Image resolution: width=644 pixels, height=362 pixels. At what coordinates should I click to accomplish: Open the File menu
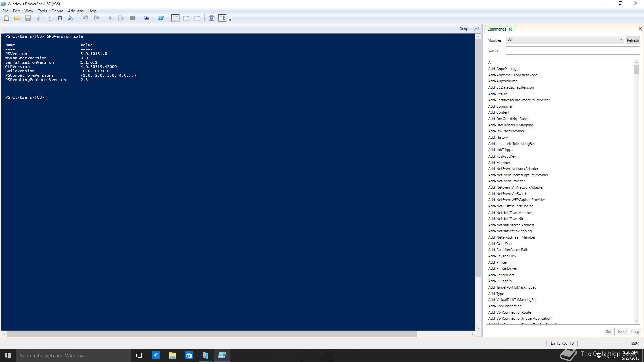pos(5,11)
